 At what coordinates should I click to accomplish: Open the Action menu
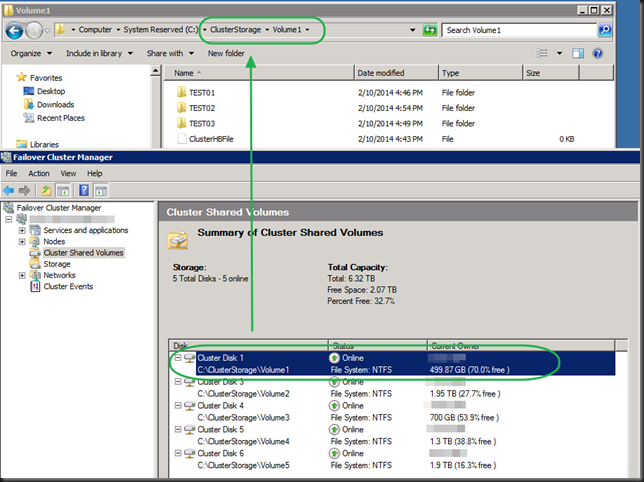click(x=39, y=174)
